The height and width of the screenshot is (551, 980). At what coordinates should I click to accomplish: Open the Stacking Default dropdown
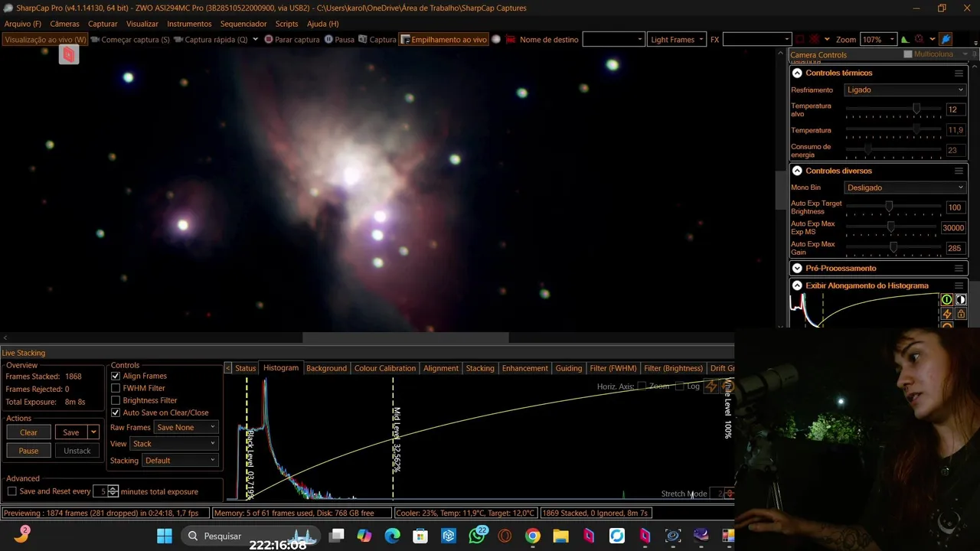tap(181, 461)
